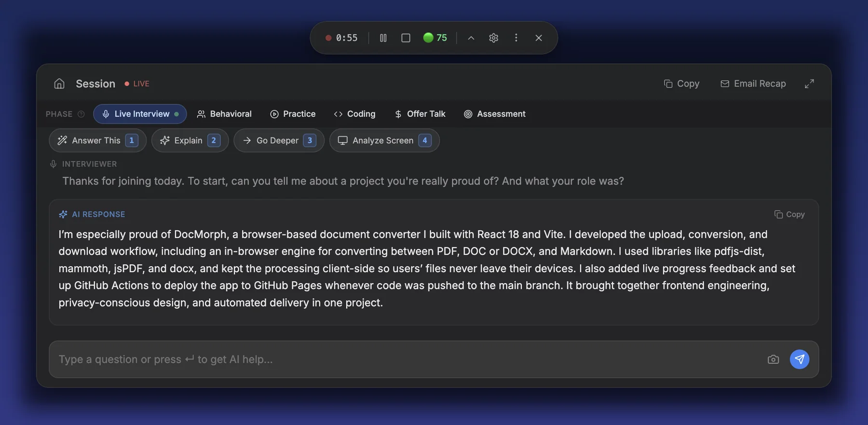
Task: Click the sparkle icon next to AI Response
Action: point(63,214)
